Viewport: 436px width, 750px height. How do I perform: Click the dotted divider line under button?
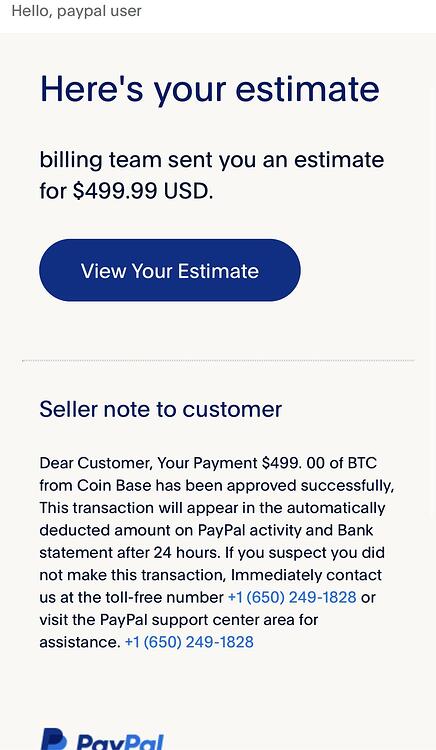[x=218, y=361]
